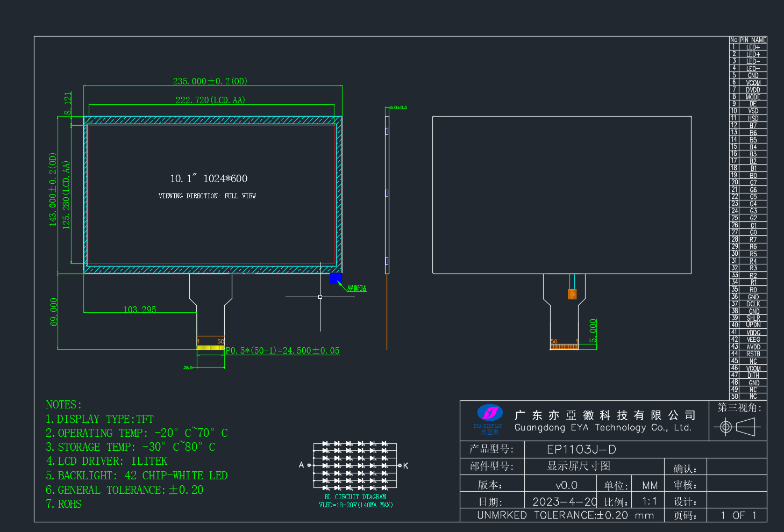This screenshot has width=784, height=532.
Task: Click the P0.5*(50-1)=24.500±0.05 pitch dimension
Action: [x=282, y=350]
